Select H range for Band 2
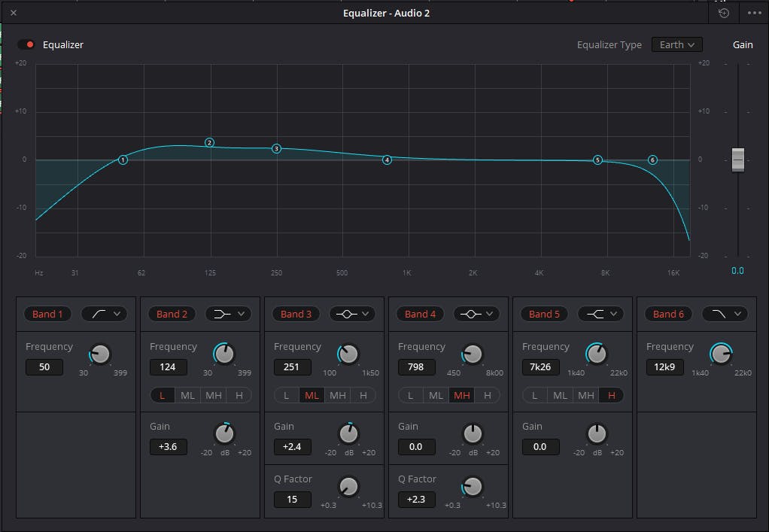Viewport: 769px width, 532px height. pyautogui.click(x=239, y=395)
